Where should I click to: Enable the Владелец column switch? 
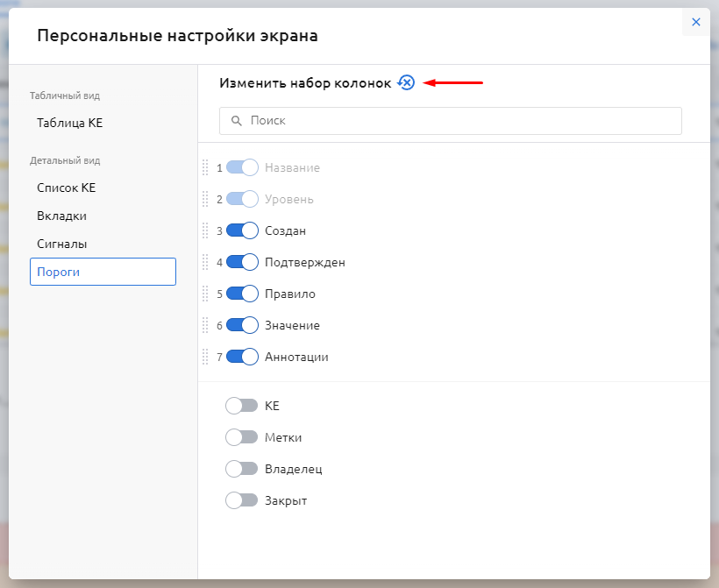241,469
